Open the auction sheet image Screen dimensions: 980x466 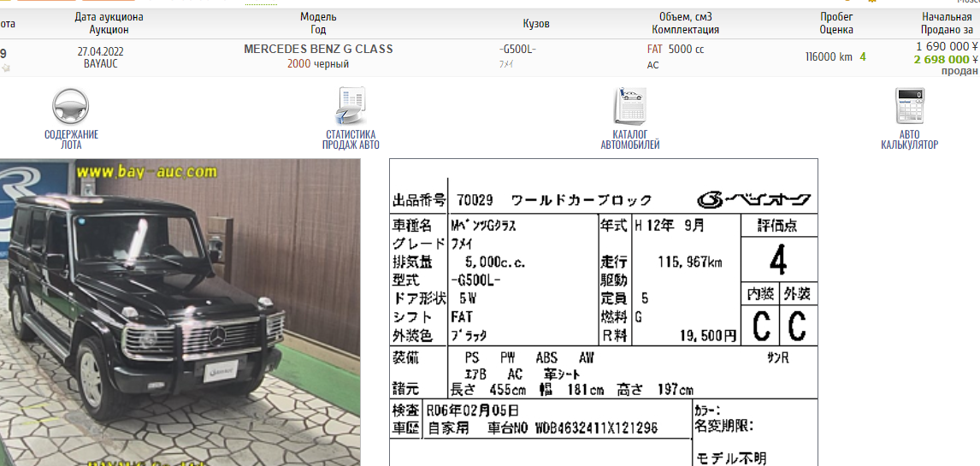pos(603,312)
